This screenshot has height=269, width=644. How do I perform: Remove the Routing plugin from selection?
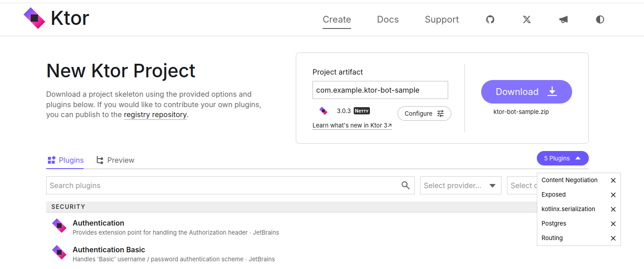coord(613,238)
